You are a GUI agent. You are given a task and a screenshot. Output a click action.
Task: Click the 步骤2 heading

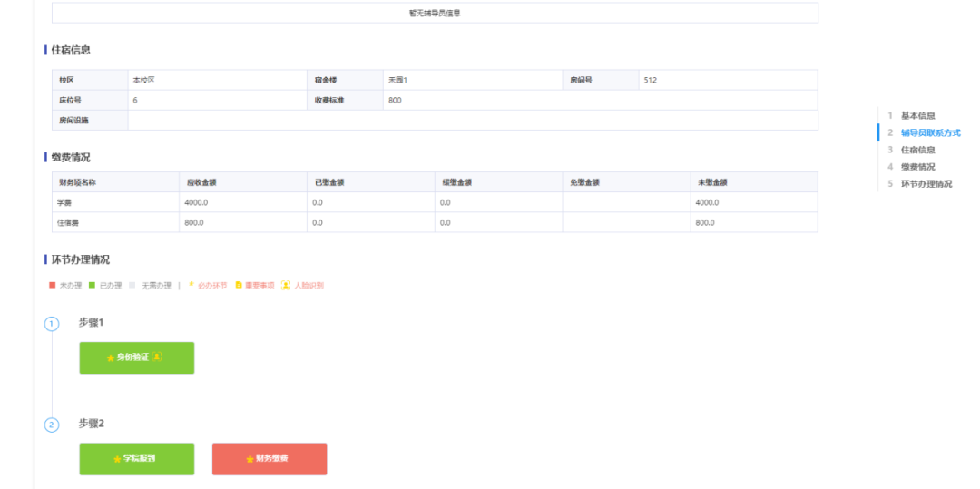[92, 424]
